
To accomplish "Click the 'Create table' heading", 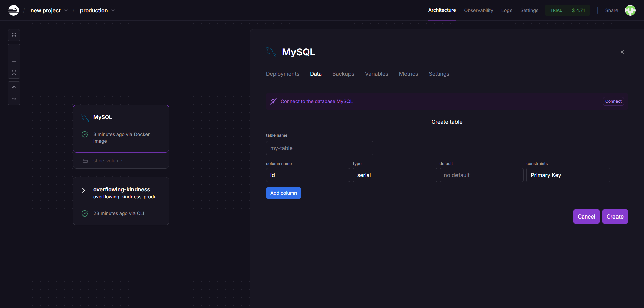I will pyautogui.click(x=447, y=122).
